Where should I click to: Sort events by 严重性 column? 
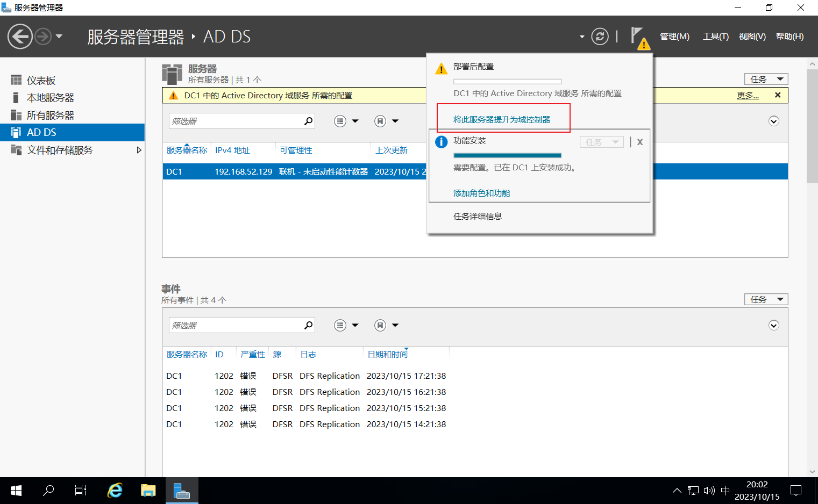tap(253, 354)
